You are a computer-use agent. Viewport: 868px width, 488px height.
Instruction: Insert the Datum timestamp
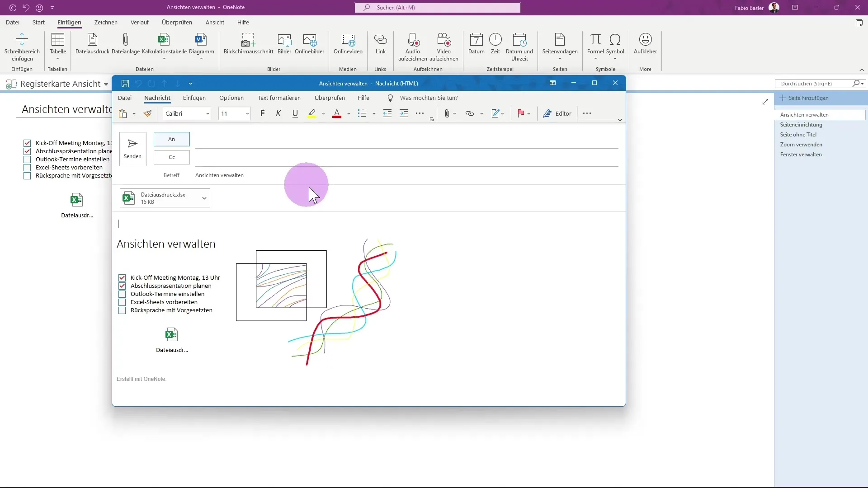click(x=476, y=44)
